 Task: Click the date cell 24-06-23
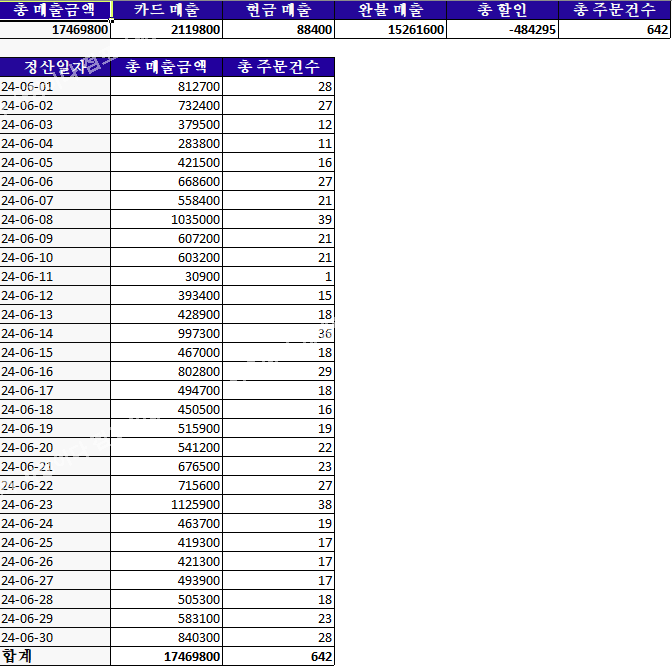coord(55,504)
